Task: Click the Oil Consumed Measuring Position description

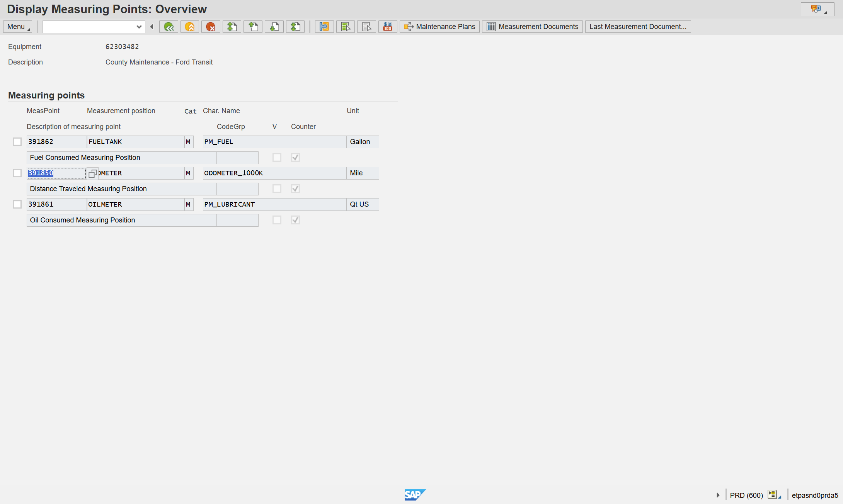Action: [121, 220]
